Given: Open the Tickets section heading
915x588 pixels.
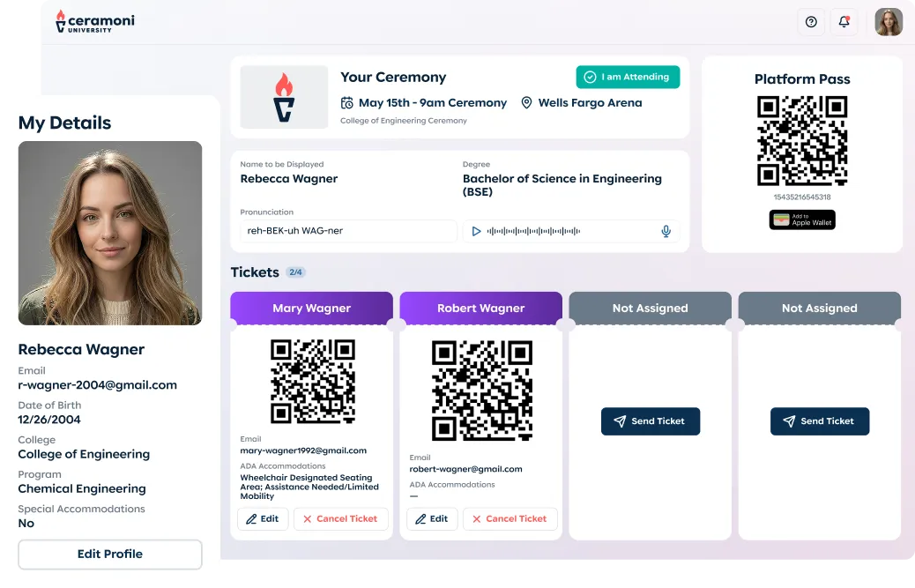Looking at the screenshot, I should pyautogui.click(x=255, y=272).
